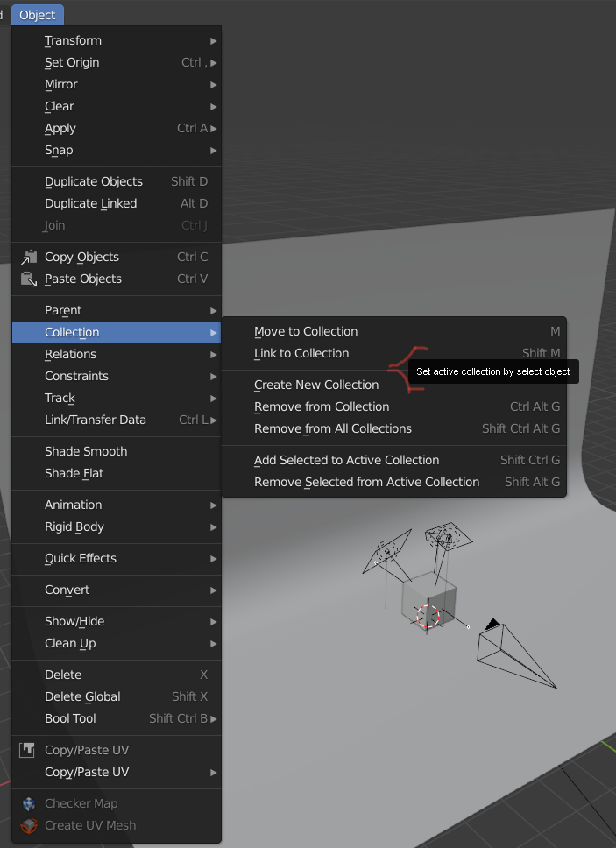616x848 pixels.
Task: Open the Quick Effects submenu
Action: coord(117,558)
